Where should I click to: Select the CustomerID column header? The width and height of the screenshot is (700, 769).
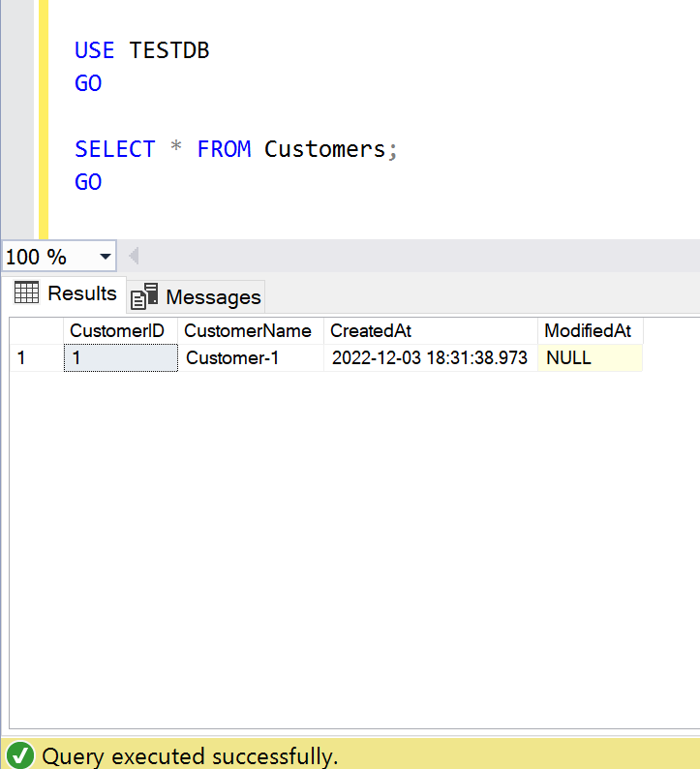coord(120,331)
